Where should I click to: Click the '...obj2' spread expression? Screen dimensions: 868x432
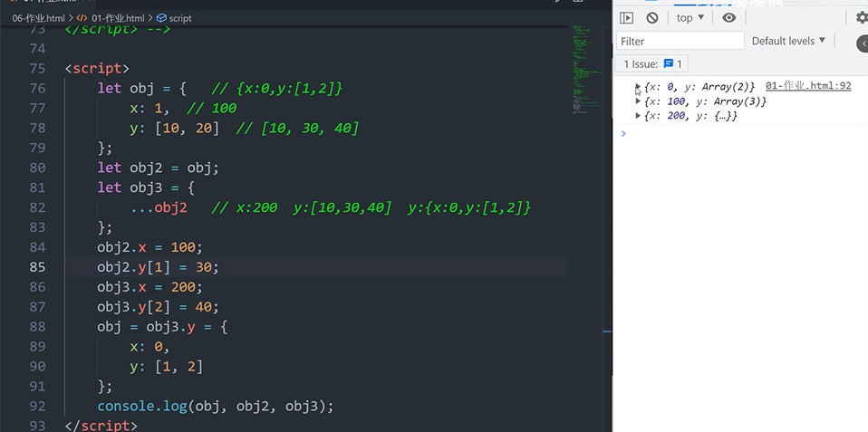(159, 208)
